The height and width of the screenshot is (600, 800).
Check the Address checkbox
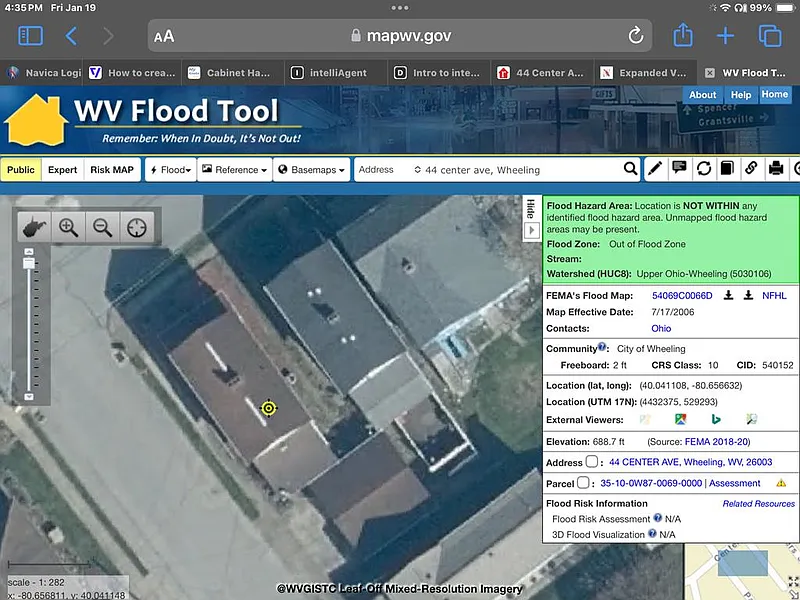pos(592,462)
